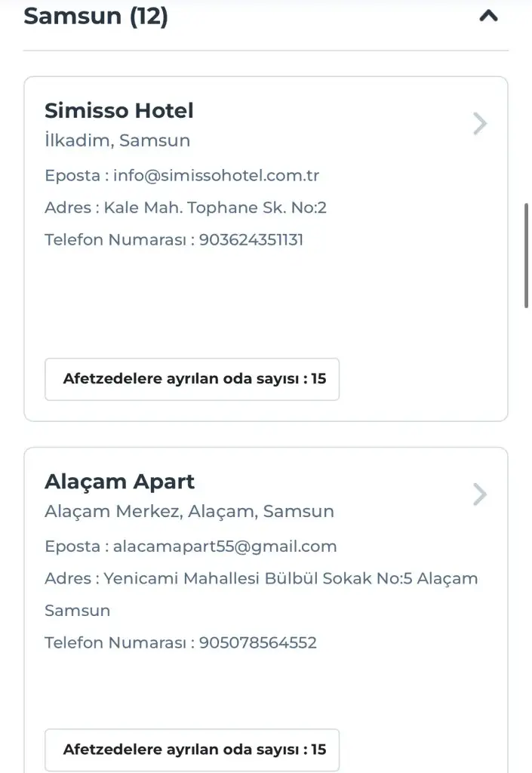The width and height of the screenshot is (532, 773).
Task: Click the Kale Mah. Tophane Sk. address
Action: click(x=215, y=208)
